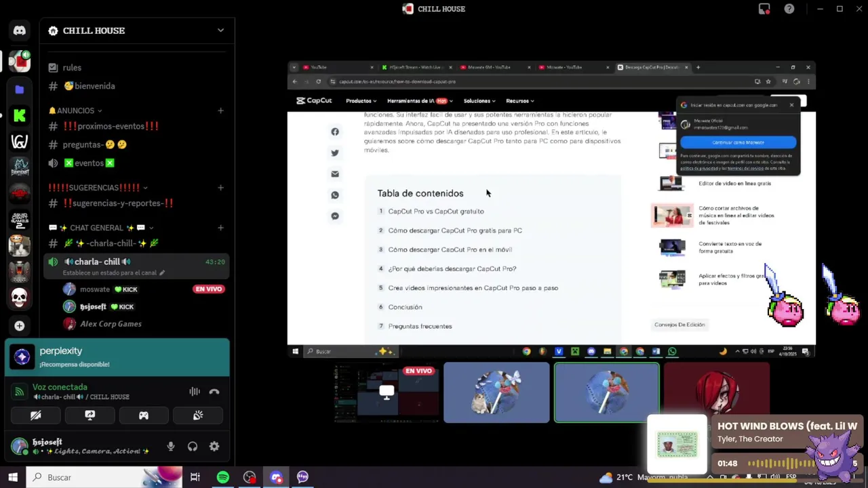Expand Recursos menu on streamed CapCut site
The width and height of the screenshot is (868, 488).
click(x=520, y=101)
